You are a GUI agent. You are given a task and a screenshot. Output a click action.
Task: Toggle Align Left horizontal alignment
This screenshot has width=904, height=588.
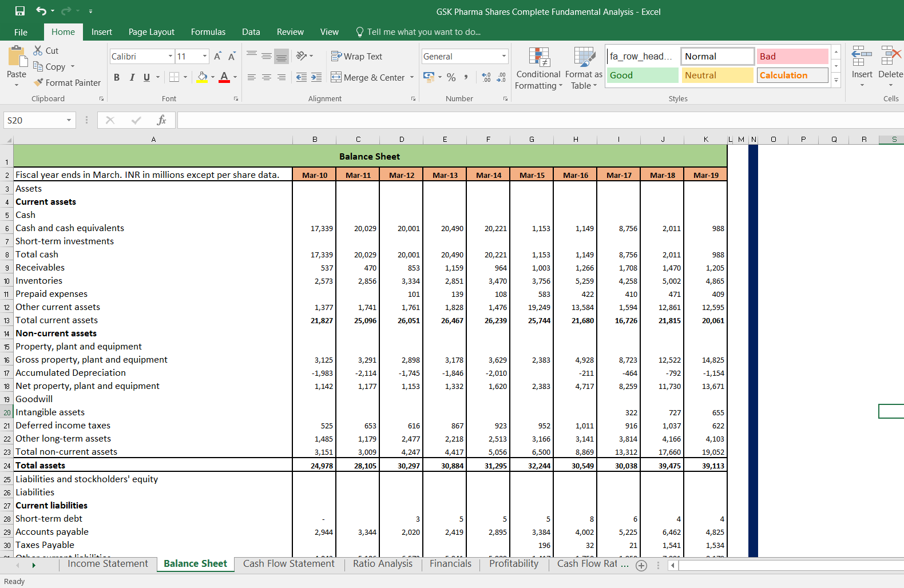pos(252,77)
